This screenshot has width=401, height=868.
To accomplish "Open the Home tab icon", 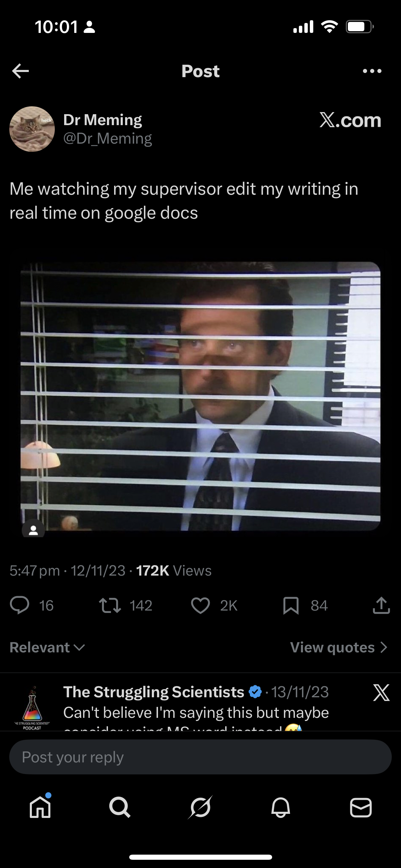I will tap(40, 807).
